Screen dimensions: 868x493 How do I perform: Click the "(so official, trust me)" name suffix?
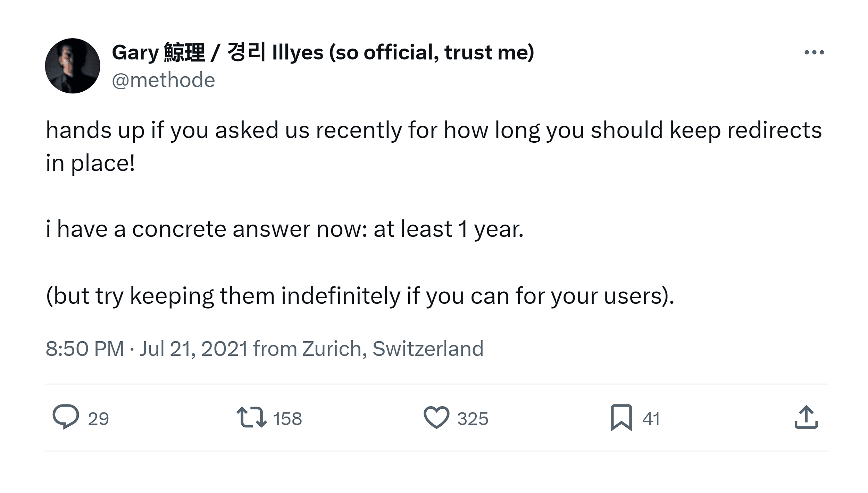tap(431, 52)
